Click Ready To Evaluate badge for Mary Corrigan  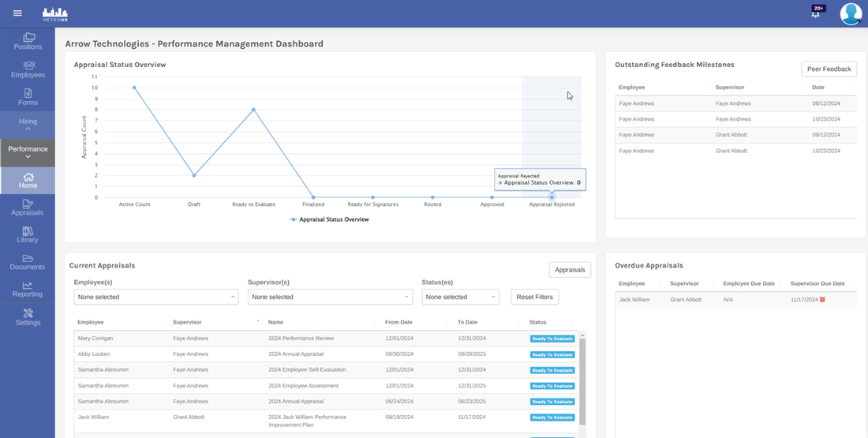pos(552,339)
